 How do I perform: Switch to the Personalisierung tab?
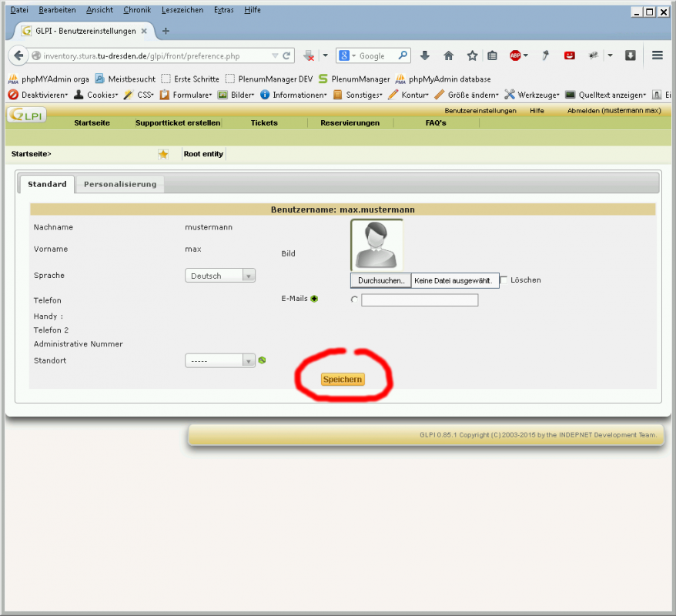119,184
